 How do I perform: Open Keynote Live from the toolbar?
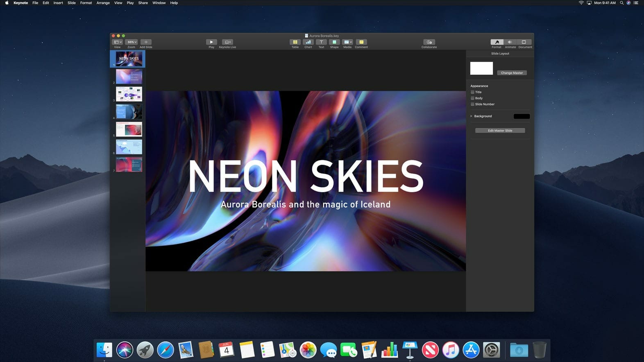(227, 42)
